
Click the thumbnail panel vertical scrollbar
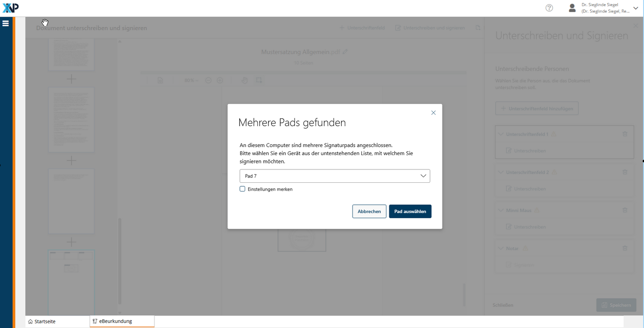point(120,259)
